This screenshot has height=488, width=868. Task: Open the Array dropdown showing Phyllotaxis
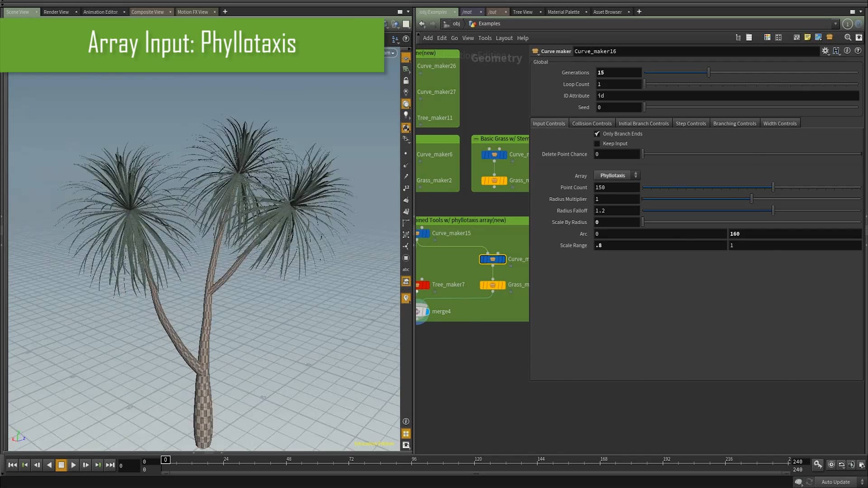click(617, 175)
